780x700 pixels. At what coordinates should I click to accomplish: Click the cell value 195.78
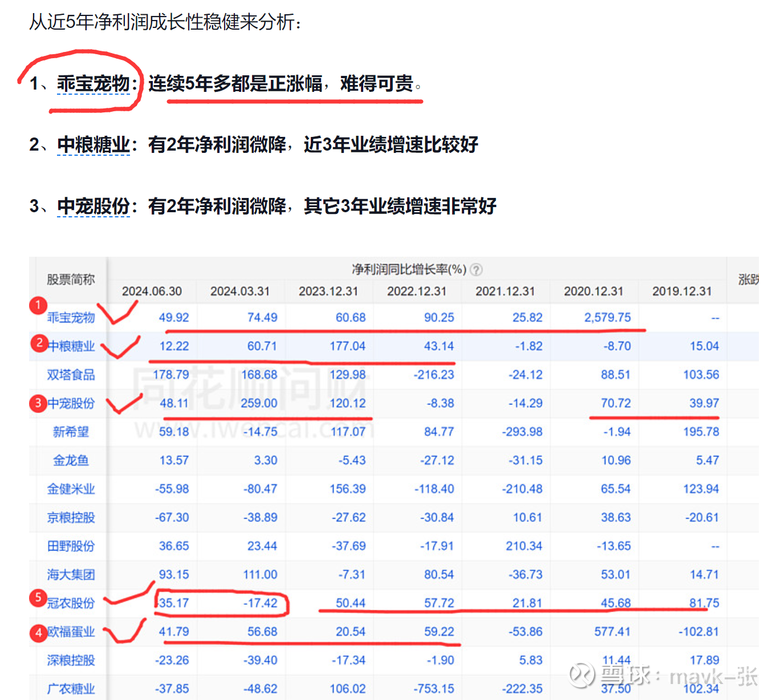click(701, 431)
